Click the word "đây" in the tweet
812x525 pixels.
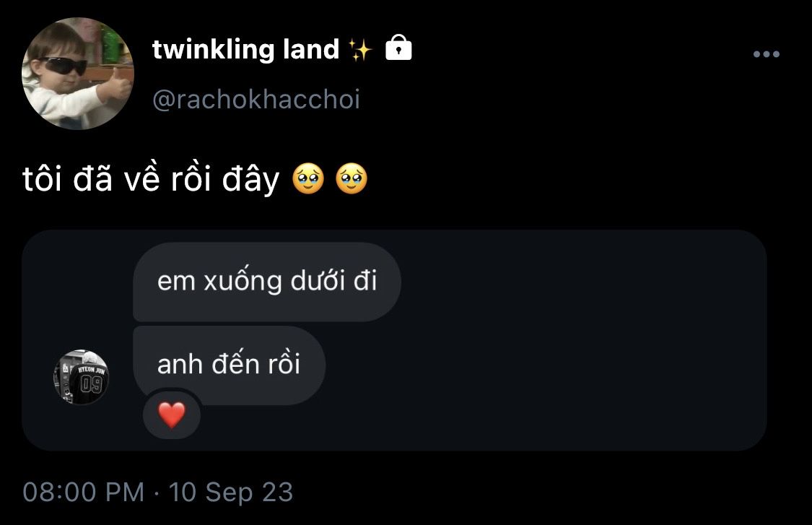(250, 181)
